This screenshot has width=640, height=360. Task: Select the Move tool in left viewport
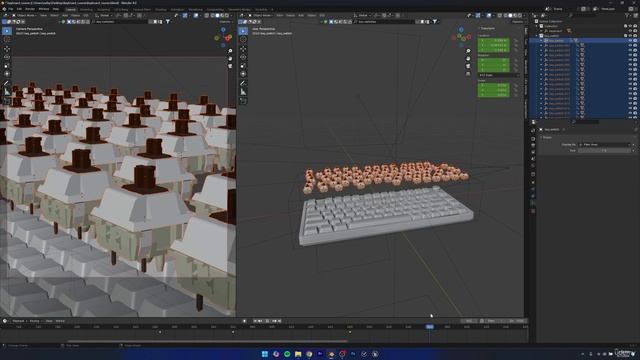coord(7,49)
